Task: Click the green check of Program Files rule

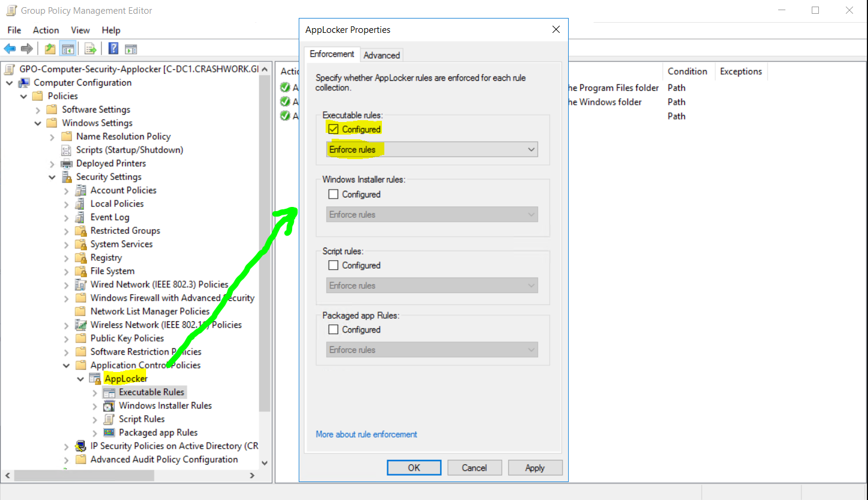Action: [285, 87]
